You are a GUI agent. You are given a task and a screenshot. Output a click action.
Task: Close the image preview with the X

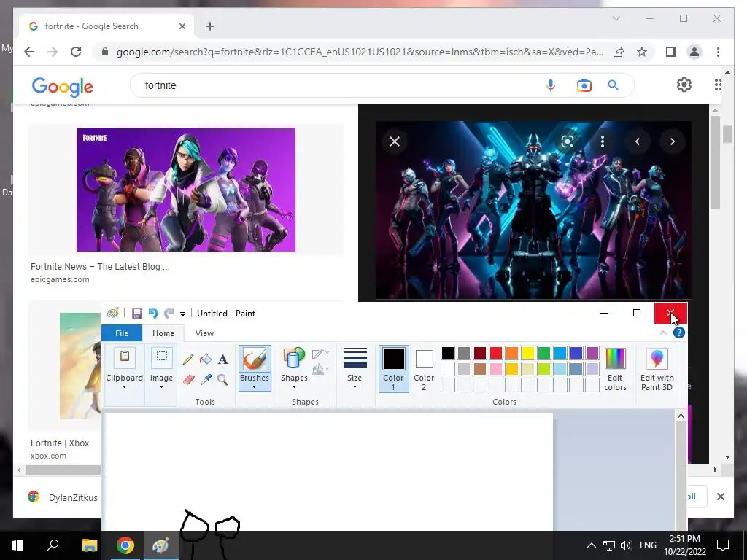(395, 141)
